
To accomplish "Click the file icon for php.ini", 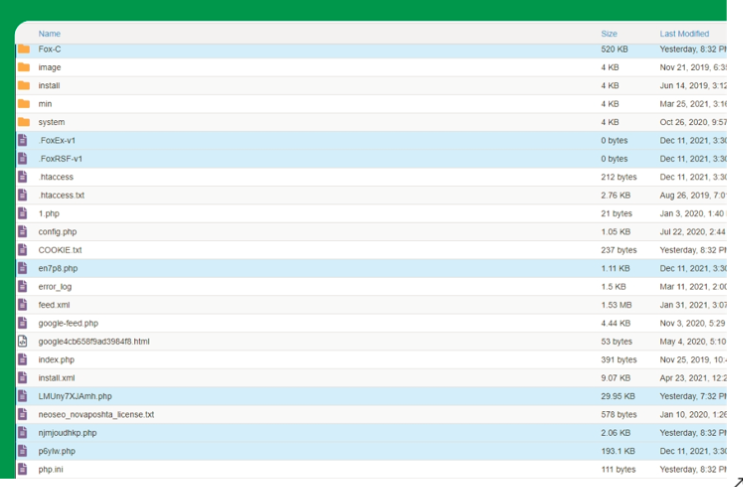I will coord(22,469).
